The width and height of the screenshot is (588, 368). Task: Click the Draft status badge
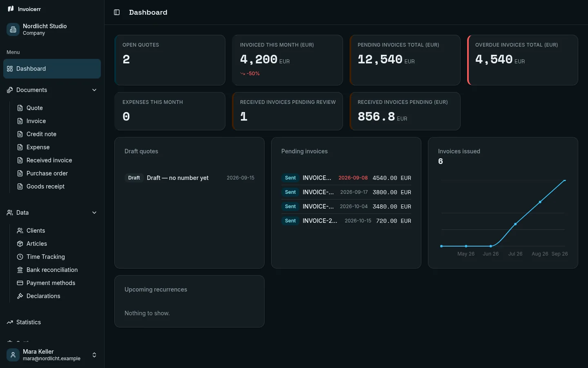(x=134, y=178)
